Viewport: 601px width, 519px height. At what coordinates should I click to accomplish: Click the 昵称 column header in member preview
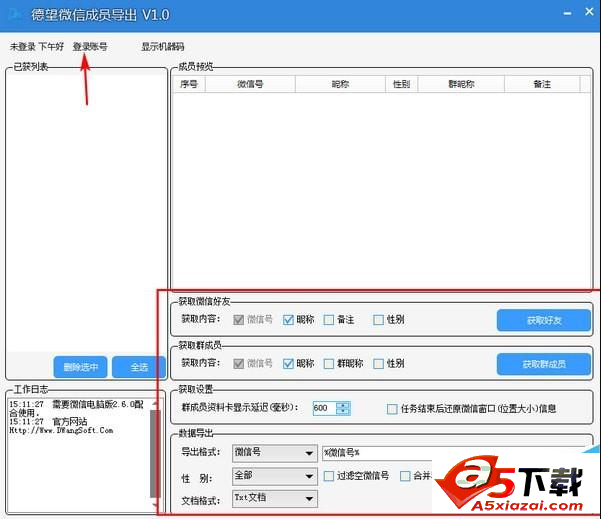[340, 84]
